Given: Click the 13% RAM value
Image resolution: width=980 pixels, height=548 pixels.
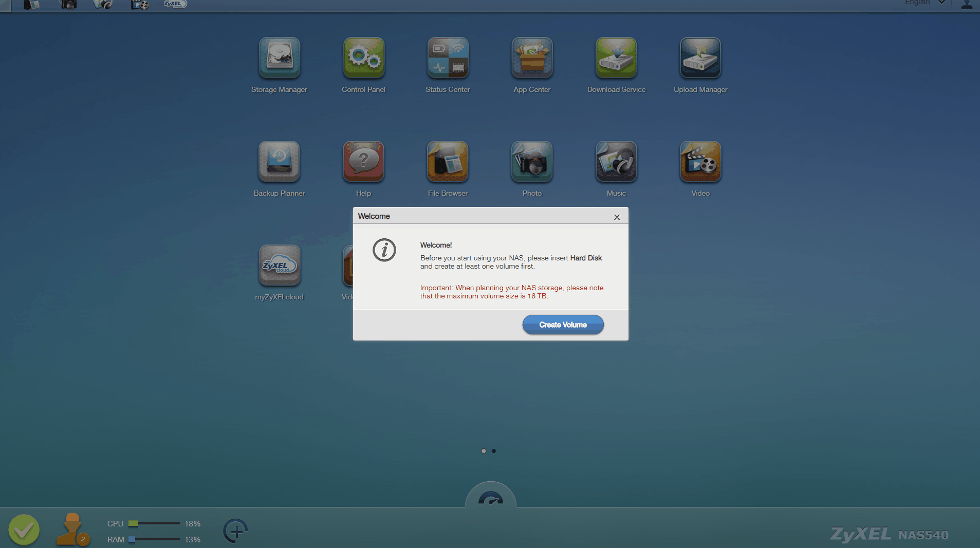Looking at the screenshot, I should (192, 540).
